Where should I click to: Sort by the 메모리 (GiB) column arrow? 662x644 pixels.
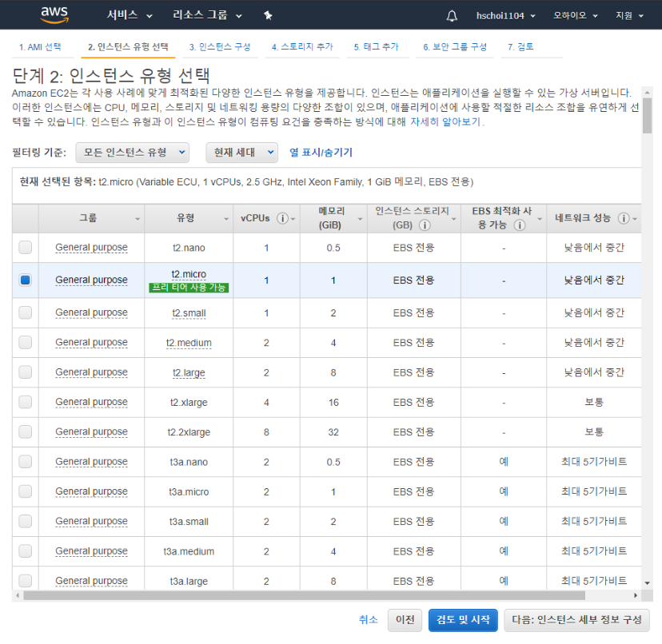pos(360,219)
